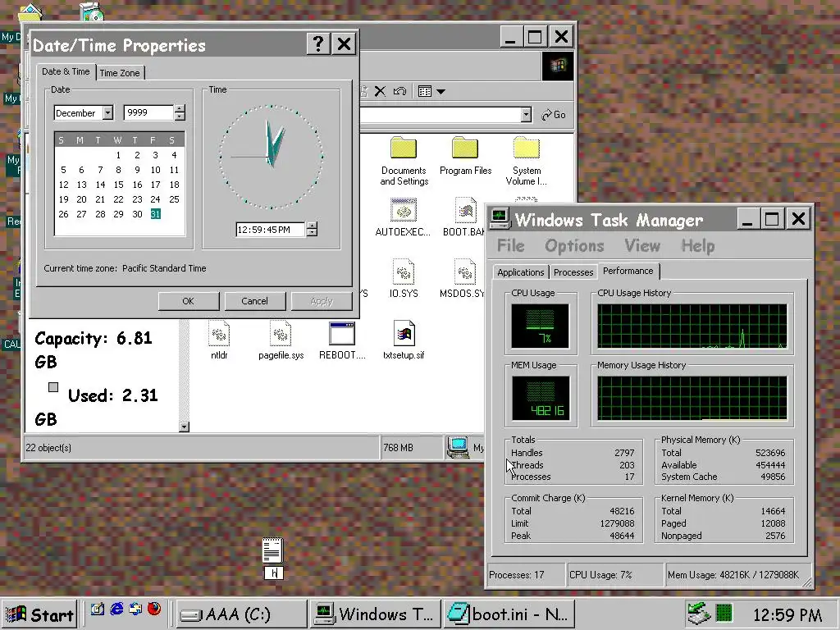Switch to boot.ini Notepad taskbar button
The height and width of the screenshot is (630, 840).
pos(510,614)
